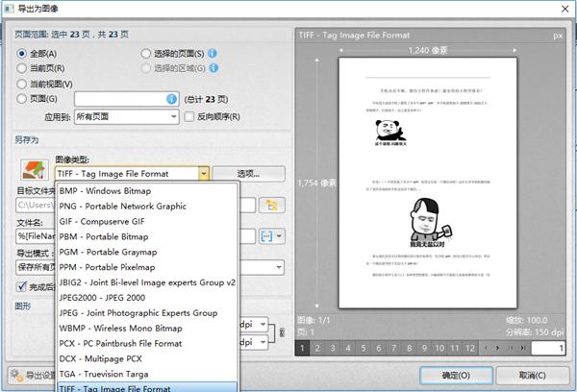Browse for a destination folder with the folder icon
Viewport: 577px width, 392px height.
click(272, 206)
